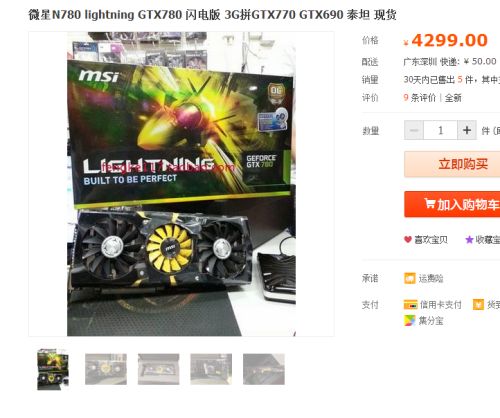Click the 集分宝 colorful points icon
Viewport: 500px width, 418px height.
click(410, 321)
